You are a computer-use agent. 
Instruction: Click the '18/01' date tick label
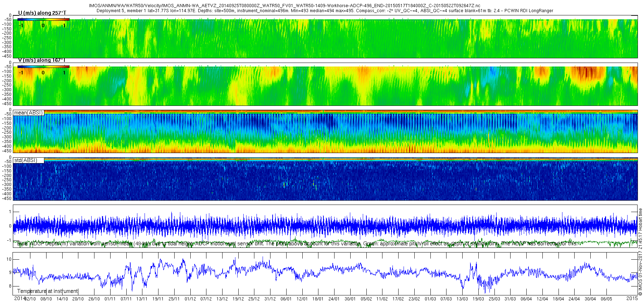[x=318, y=299]
